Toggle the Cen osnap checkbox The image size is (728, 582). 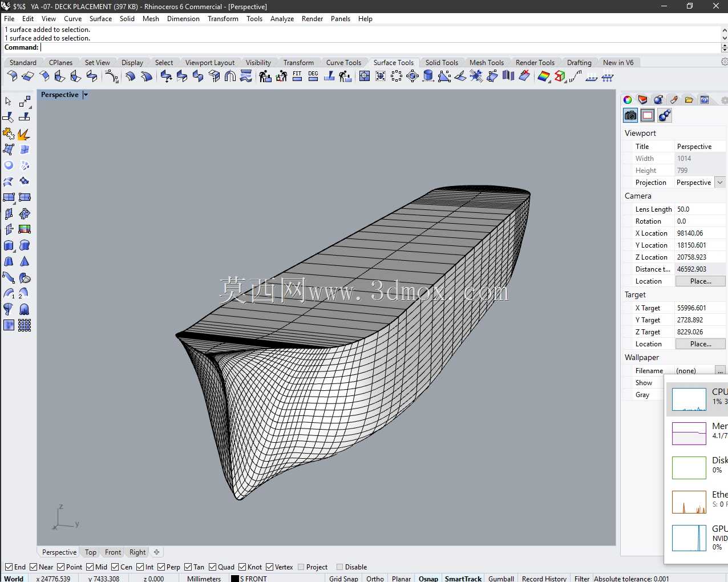[115, 567]
